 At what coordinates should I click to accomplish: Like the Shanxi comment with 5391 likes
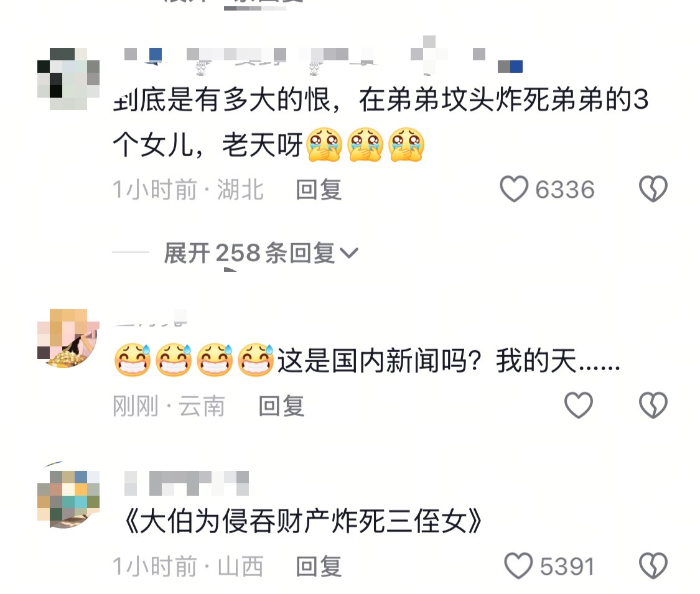(518, 566)
